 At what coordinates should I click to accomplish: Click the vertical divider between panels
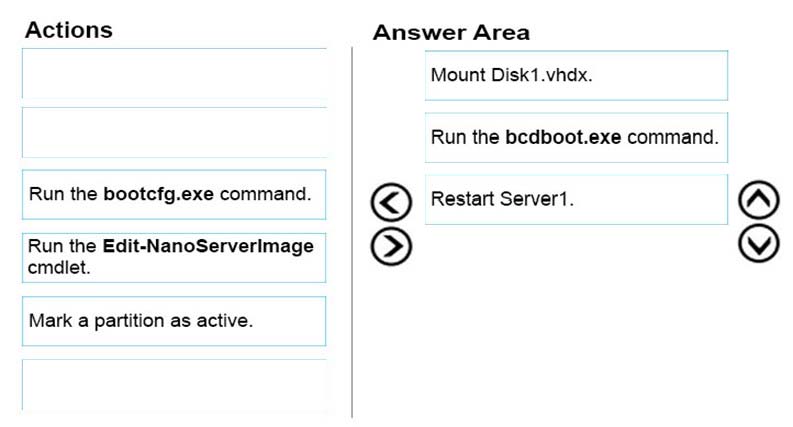352,233
